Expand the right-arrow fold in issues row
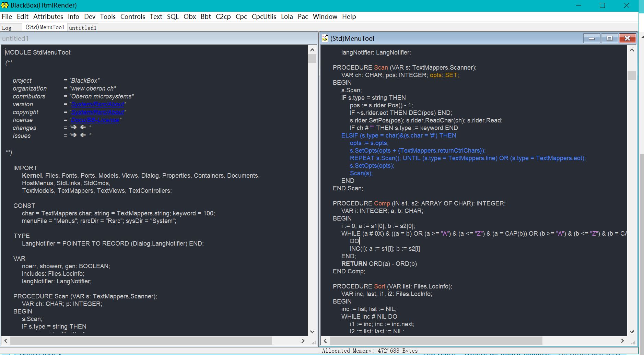The width and height of the screenshot is (644, 355). [73, 135]
